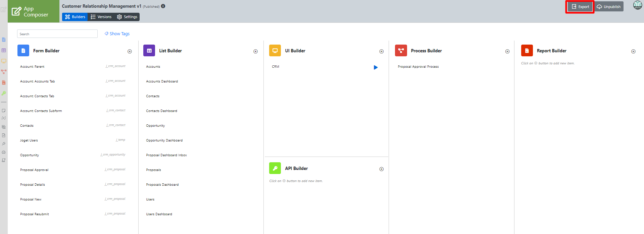
Task: Add a new list with List Builder plus
Action: [x=255, y=51]
